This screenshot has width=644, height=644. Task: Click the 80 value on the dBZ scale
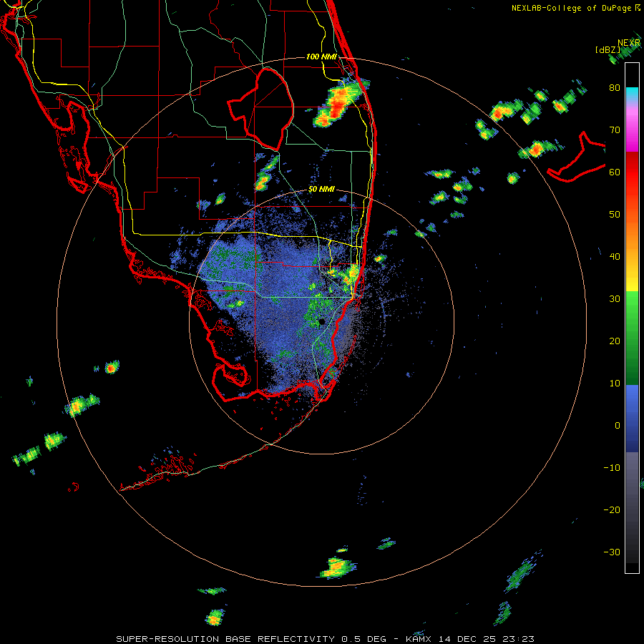(x=615, y=88)
